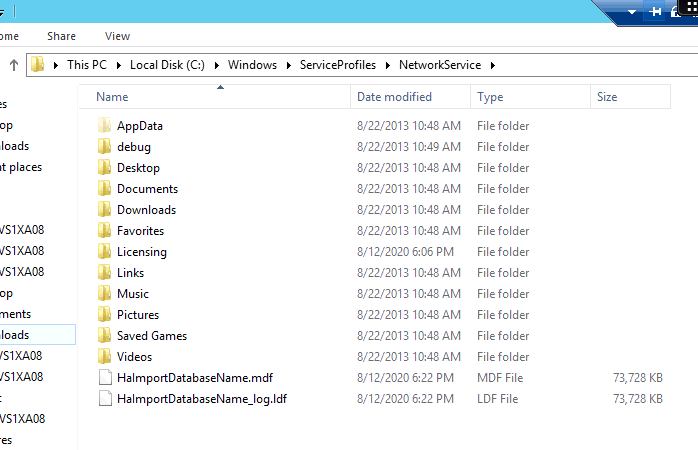
Task: Select the Desktop folder icon
Action: (x=105, y=167)
